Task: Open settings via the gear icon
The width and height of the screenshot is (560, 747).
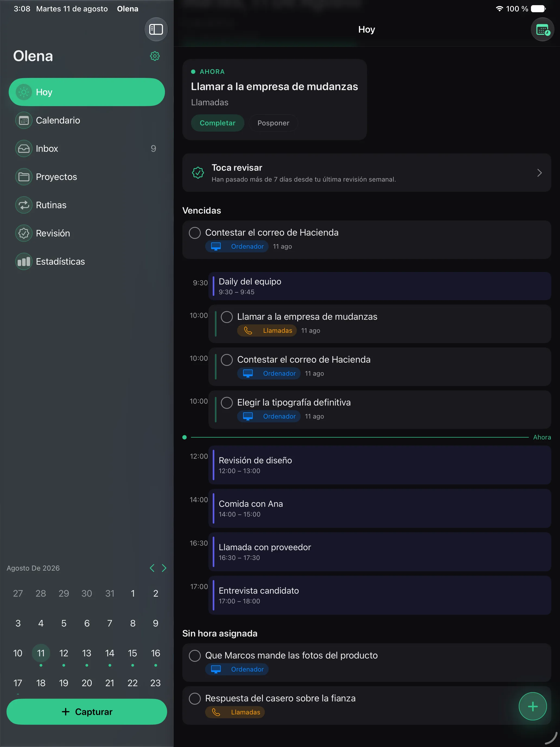Action: (155, 56)
